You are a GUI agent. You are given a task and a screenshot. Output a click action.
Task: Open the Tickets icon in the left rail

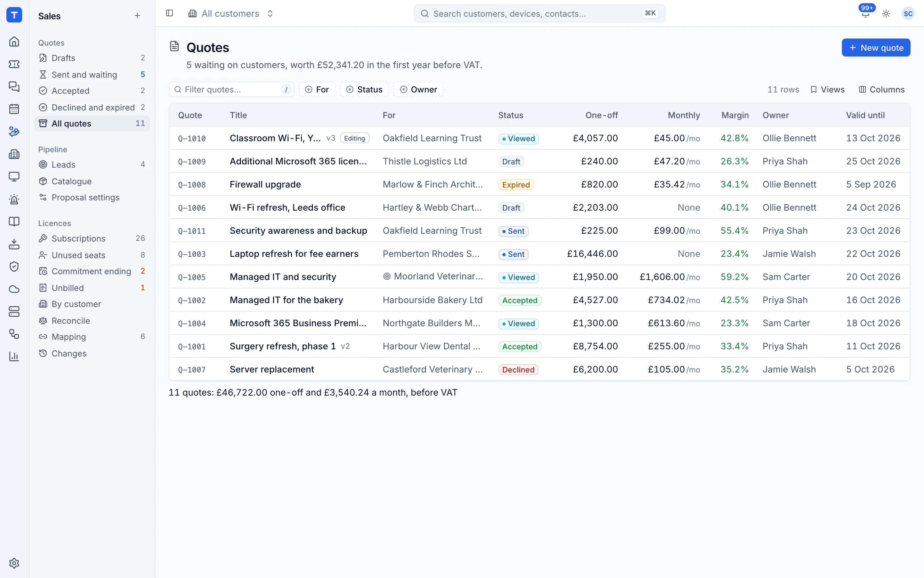[14, 64]
